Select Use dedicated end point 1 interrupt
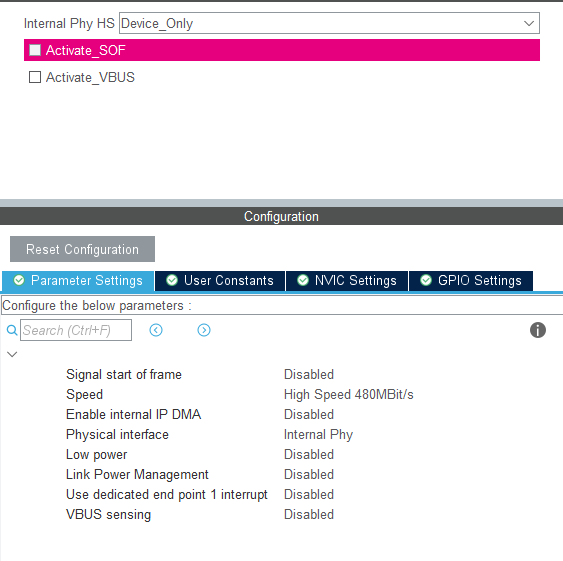 167,495
